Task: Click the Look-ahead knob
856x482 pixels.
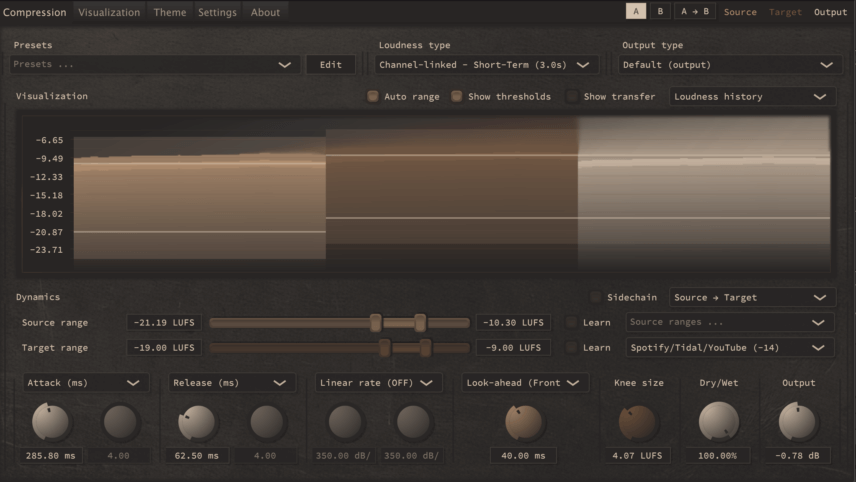Action: click(x=524, y=423)
